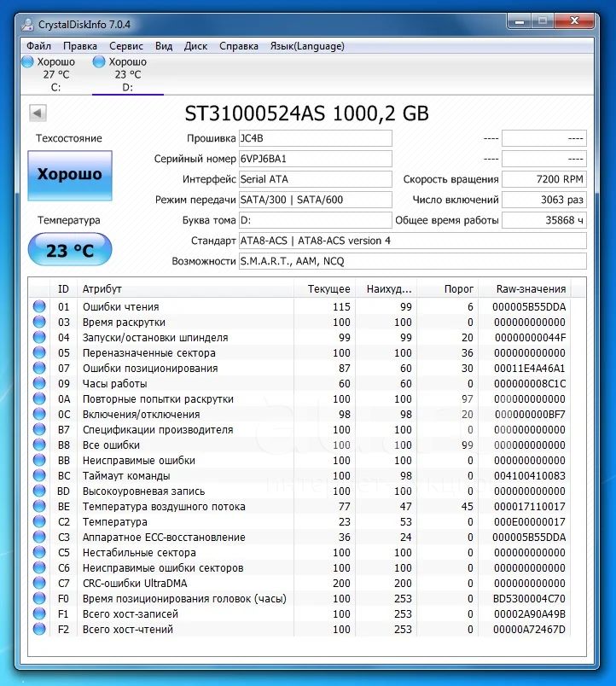Screen dimensions: 616x686
Task: Click status orb of Повторные попытки раскрутки row
Action: tap(39, 398)
